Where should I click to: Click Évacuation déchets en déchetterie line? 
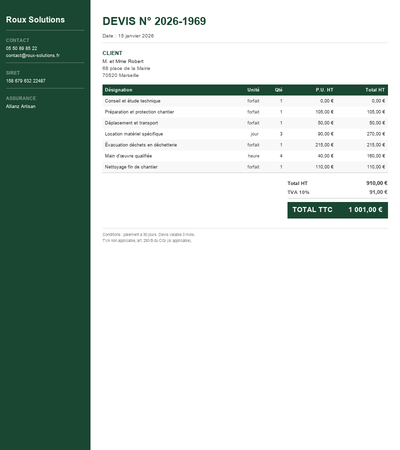pos(245,145)
